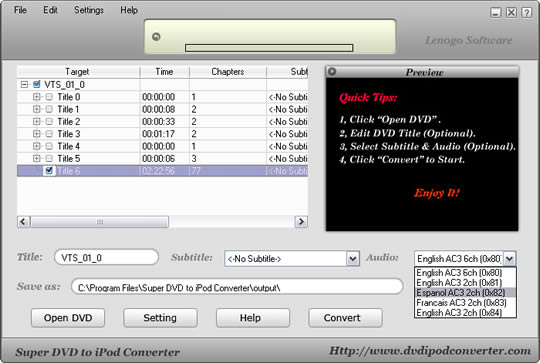Click the scroll right arrow of title list
The height and width of the screenshot is (363, 540).
point(301,222)
